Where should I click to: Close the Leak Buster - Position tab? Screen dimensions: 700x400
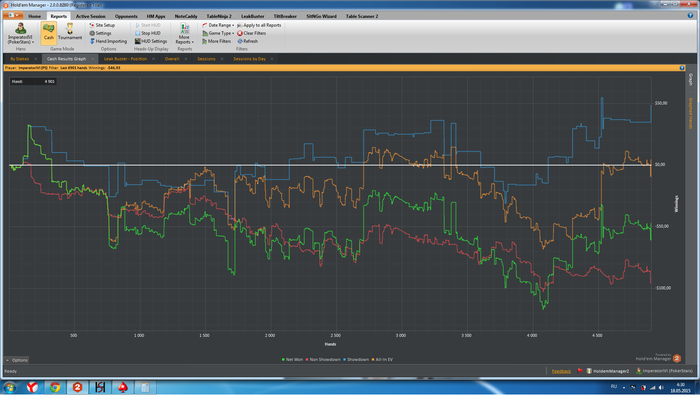tap(154, 59)
